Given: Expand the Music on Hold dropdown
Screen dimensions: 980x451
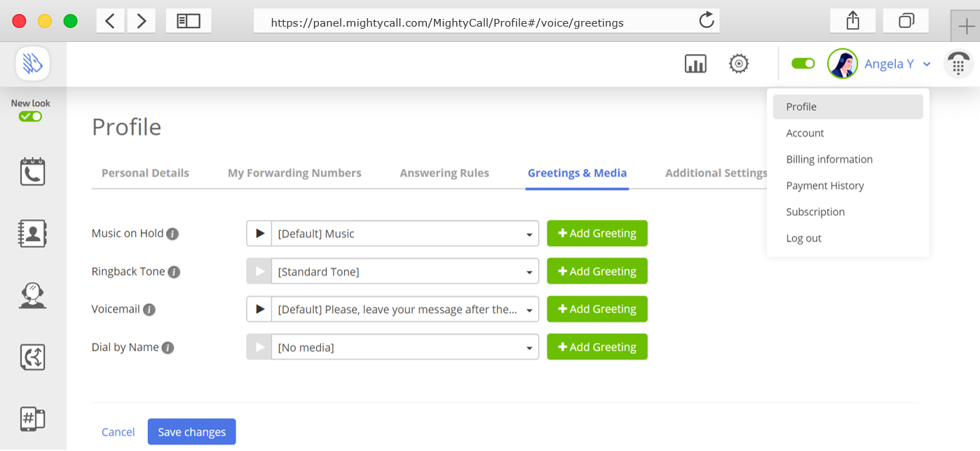Looking at the screenshot, I should point(404,234).
